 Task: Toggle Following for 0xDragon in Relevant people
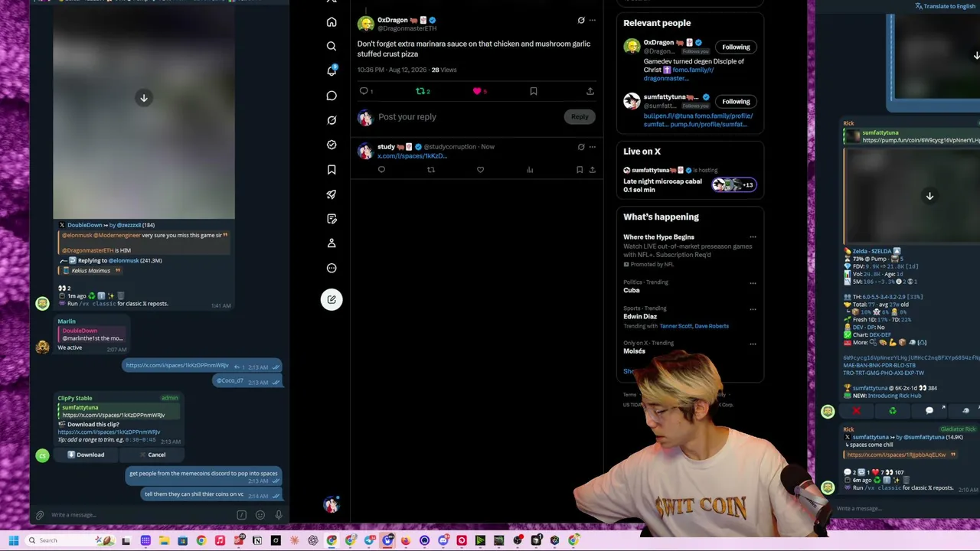(x=736, y=47)
